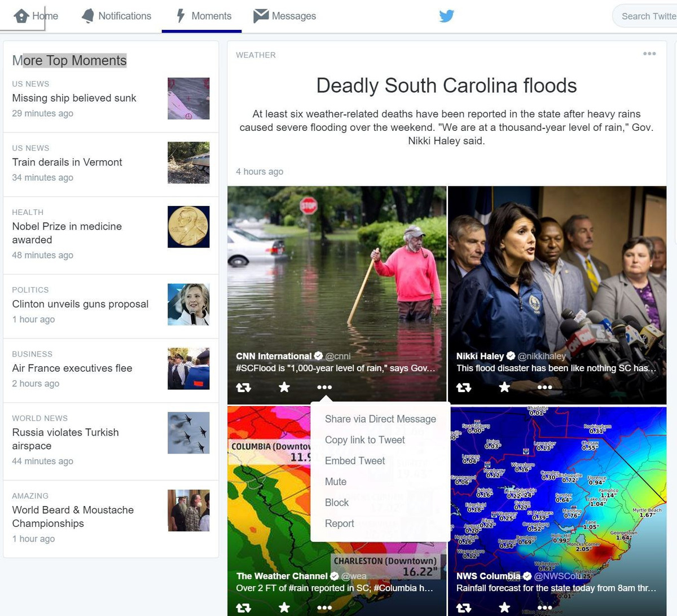Go to the Home tab

[x=36, y=16]
